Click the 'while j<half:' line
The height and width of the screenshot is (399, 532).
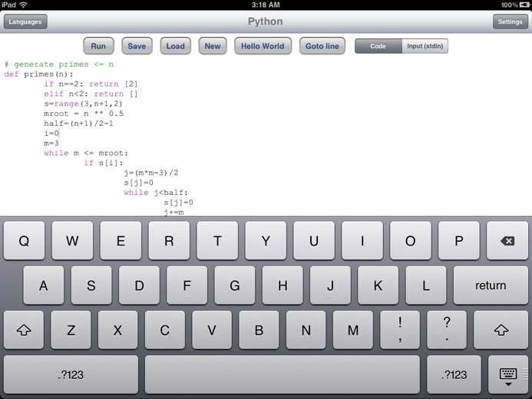point(156,193)
